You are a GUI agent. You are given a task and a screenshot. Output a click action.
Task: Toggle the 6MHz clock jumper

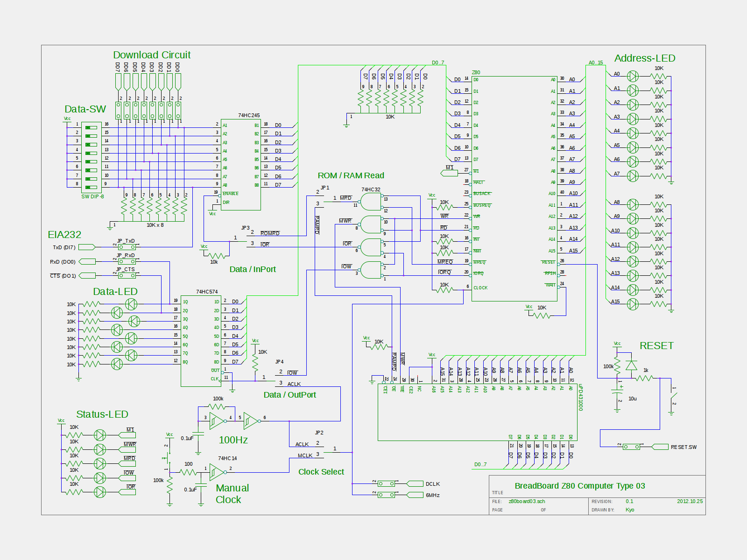[x=386, y=495]
